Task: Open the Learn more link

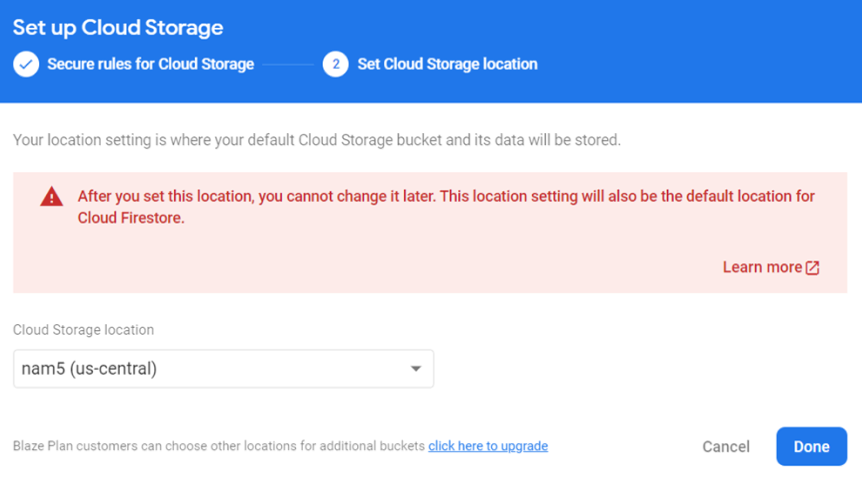Action: [762, 267]
